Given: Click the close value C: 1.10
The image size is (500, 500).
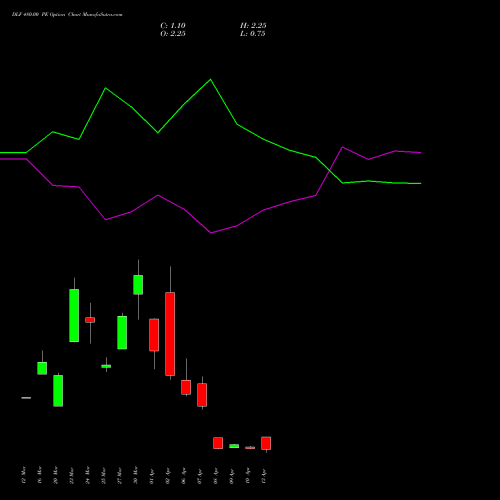Looking at the screenshot, I should tap(173, 26).
